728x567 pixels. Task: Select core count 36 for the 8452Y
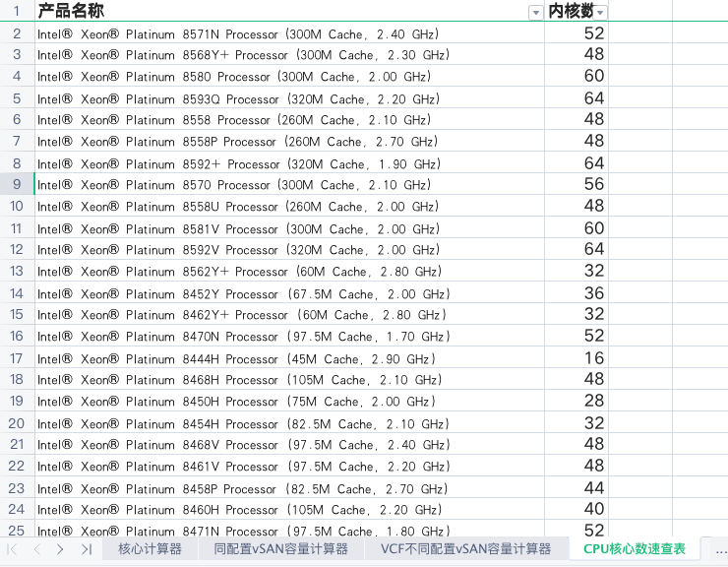coord(576,293)
